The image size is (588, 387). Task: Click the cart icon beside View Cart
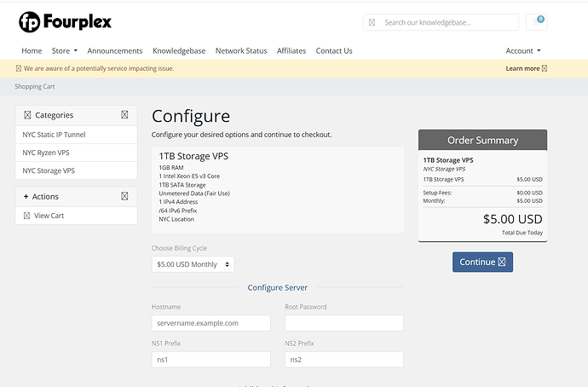[26, 216]
